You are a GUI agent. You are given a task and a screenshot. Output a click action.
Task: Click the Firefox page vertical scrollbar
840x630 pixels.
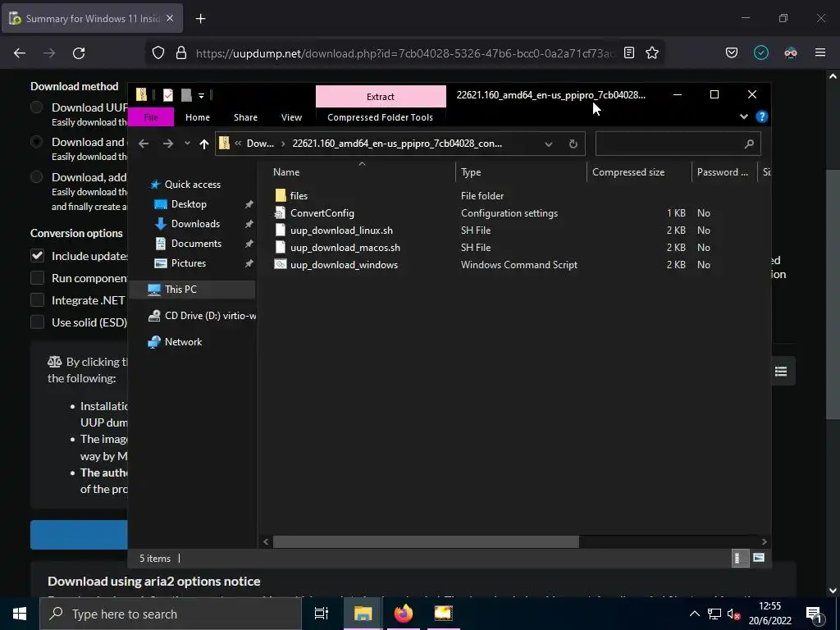[833, 294]
